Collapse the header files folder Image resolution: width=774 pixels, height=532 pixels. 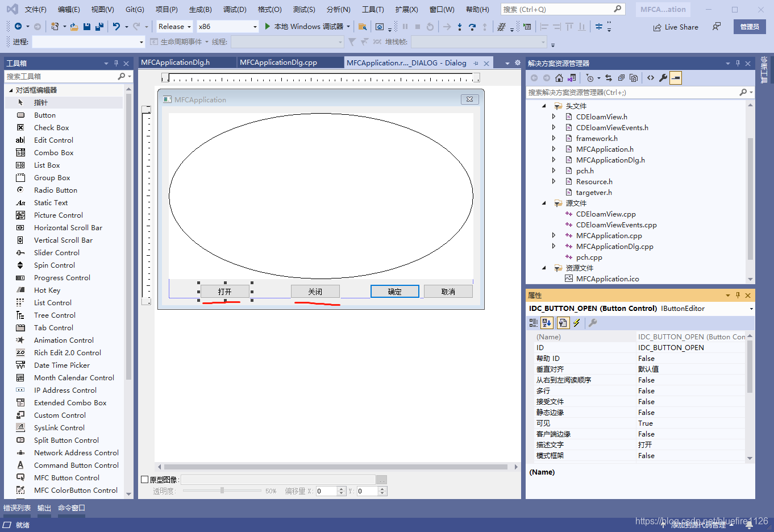click(544, 106)
